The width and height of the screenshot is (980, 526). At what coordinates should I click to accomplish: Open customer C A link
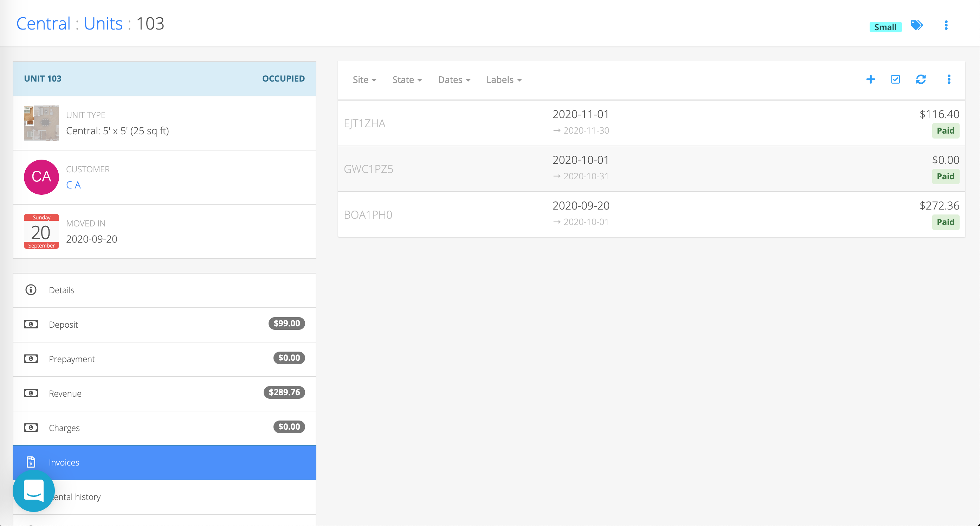[x=73, y=185]
